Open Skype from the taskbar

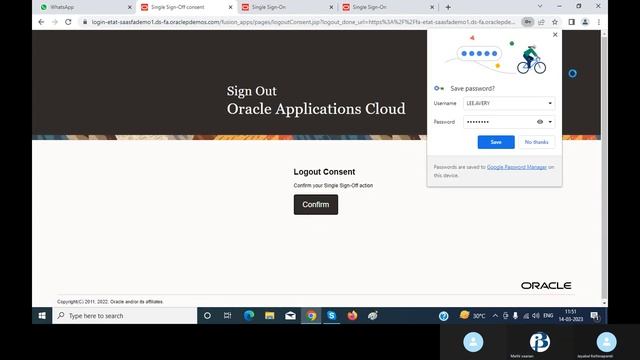[331, 316]
